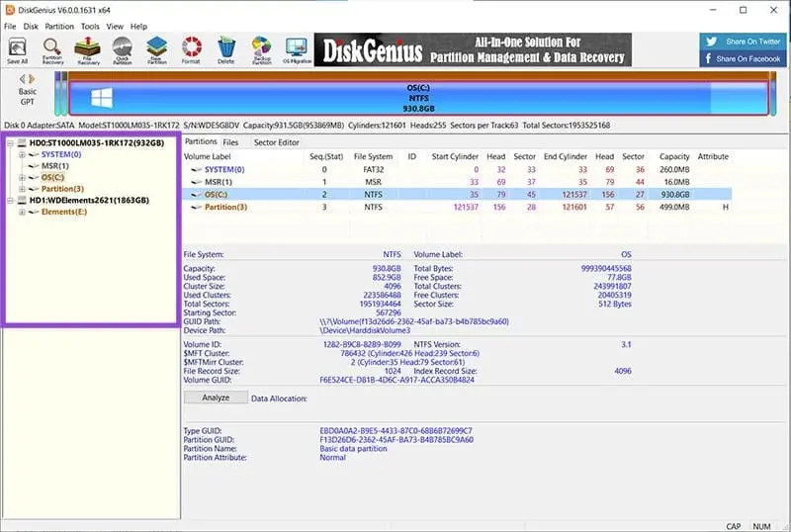Collapse the HD0:ST1000LM035 disk node
This screenshot has height=532, width=791.
tap(10, 143)
